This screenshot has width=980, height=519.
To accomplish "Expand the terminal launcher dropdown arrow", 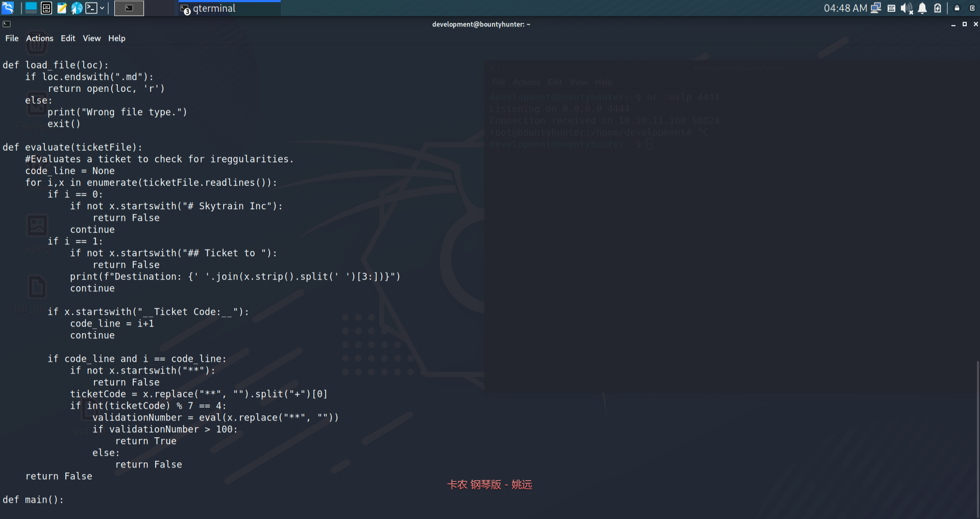I will point(102,8).
